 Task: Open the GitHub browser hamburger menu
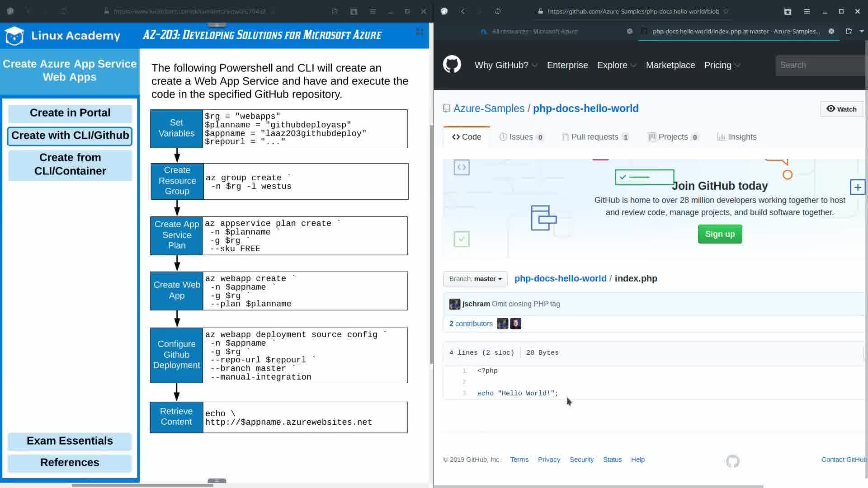(x=807, y=11)
